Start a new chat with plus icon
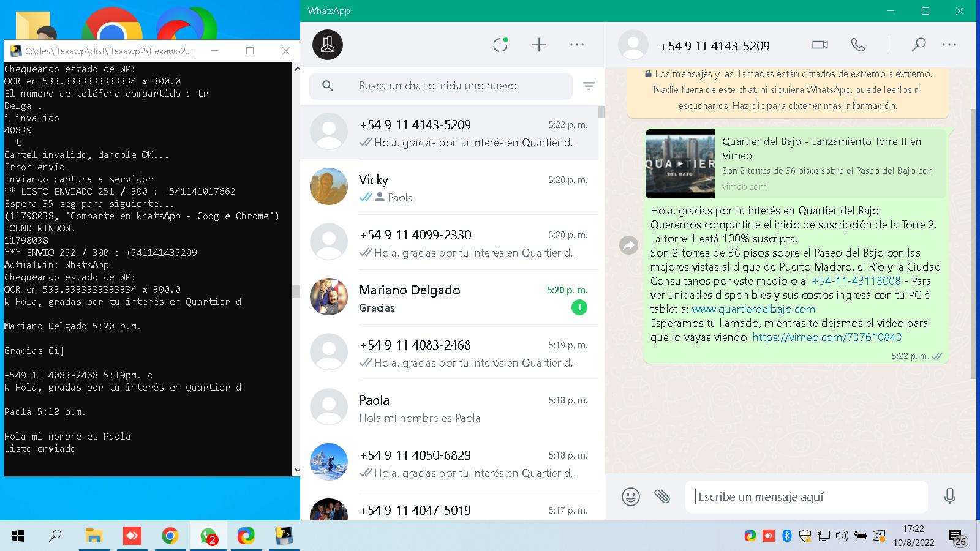Image resolution: width=980 pixels, height=551 pixels. pyautogui.click(x=539, y=45)
